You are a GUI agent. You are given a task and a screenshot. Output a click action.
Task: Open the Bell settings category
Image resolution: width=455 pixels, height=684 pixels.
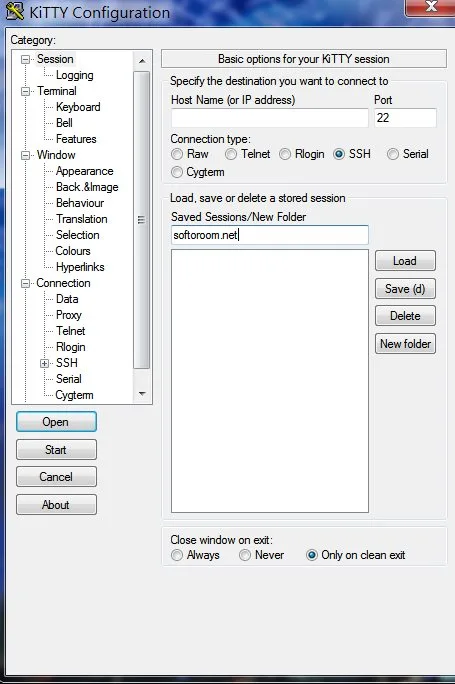(x=64, y=123)
